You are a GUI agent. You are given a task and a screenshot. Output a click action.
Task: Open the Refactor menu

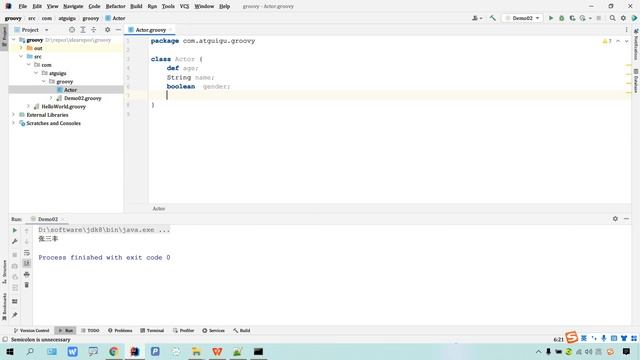pyautogui.click(x=116, y=6)
